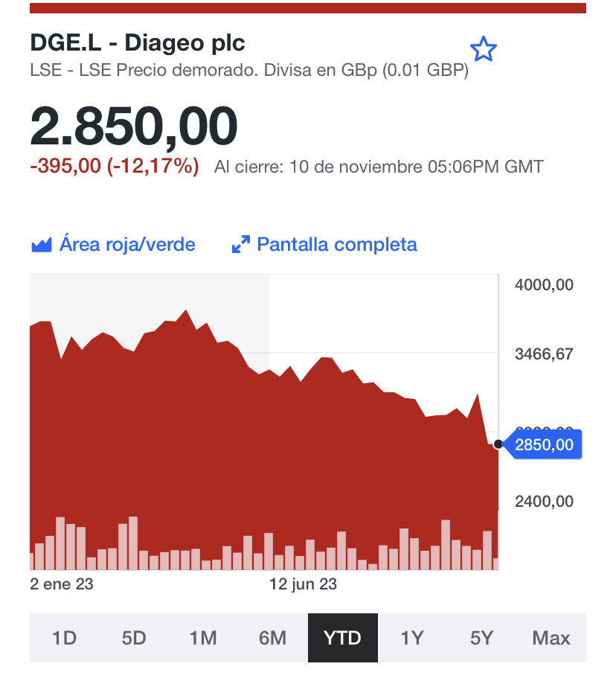Show the 1Y price history
616x684 pixels.
click(412, 638)
